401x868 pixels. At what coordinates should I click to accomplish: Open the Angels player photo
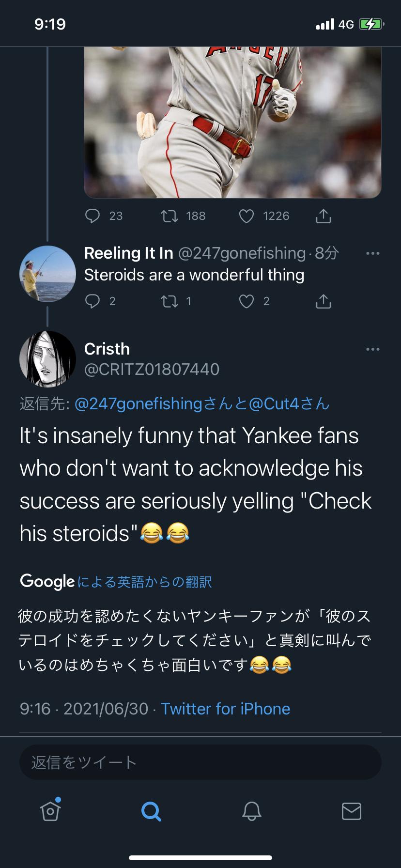(x=232, y=121)
